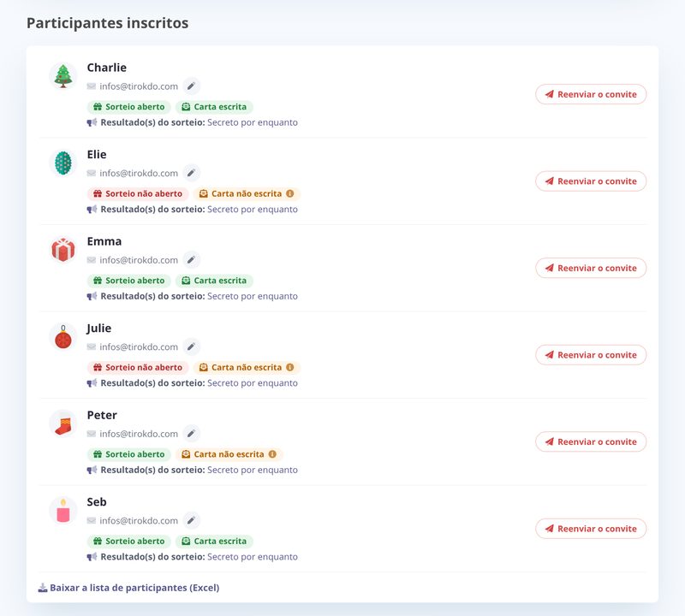This screenshot has height=616, width=685.
Task: Click Elie's Sorteio não aberto badge
Action: [x=138, y=194]
